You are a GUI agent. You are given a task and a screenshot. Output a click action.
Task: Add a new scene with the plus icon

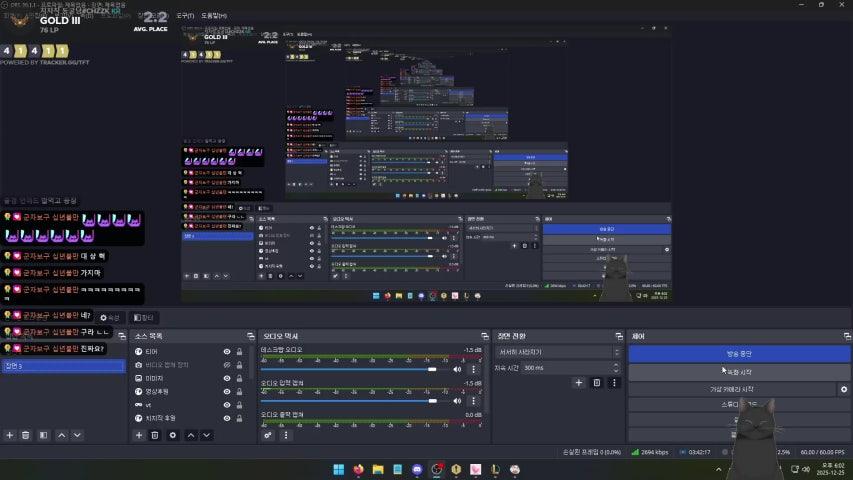(x=10, y=435)
